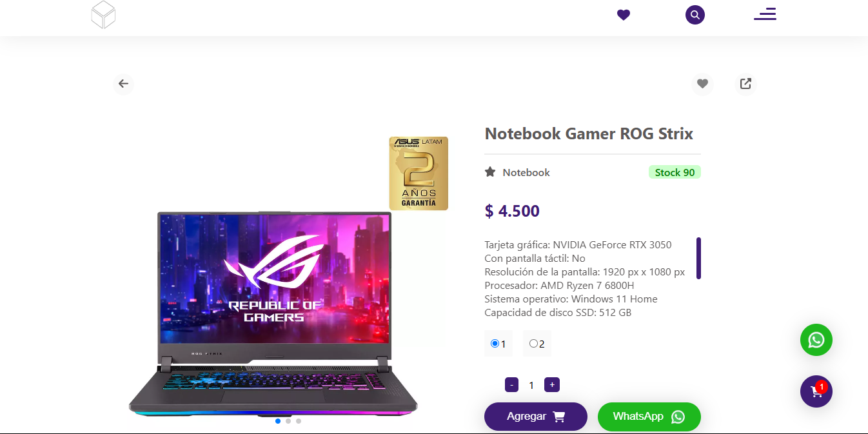Increase quantity with plus button
Screen dimensions: 868x434
click(551, 385)
